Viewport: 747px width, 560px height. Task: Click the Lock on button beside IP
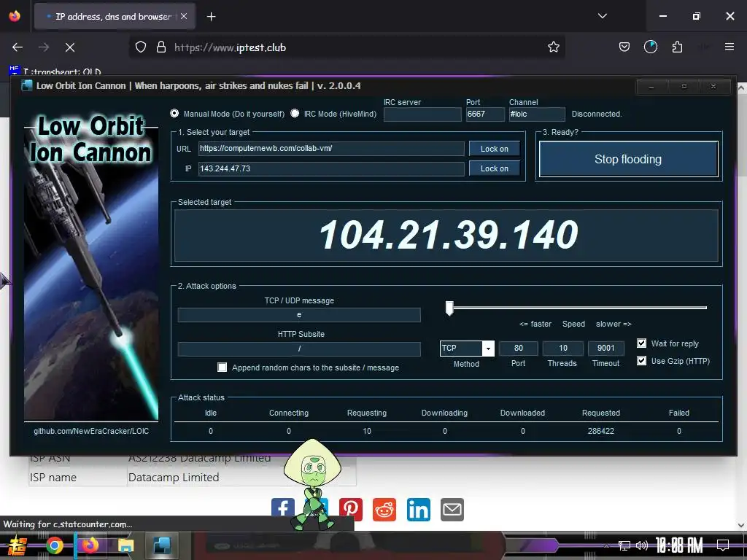494,168
